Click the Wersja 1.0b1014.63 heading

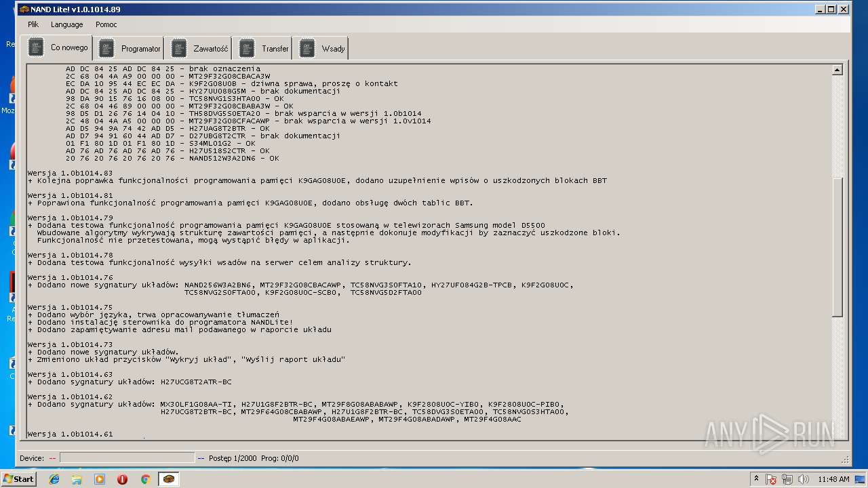click(x=71, y=375)
